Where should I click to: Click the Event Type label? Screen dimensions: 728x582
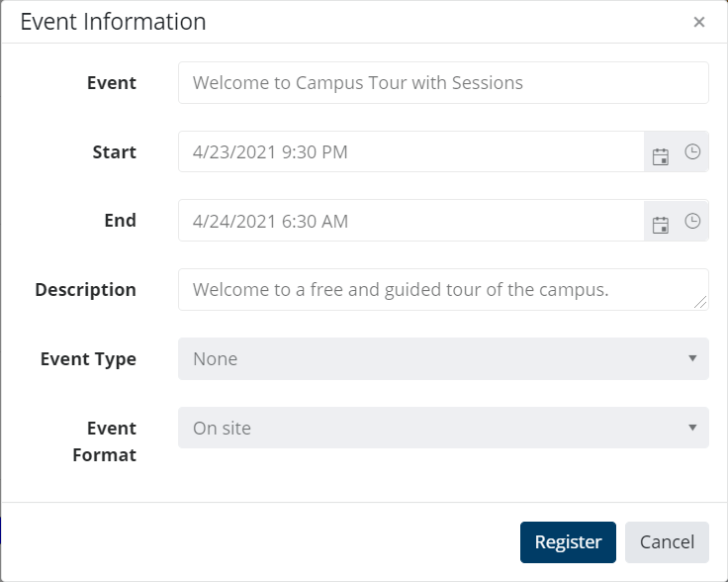(88, 359)
